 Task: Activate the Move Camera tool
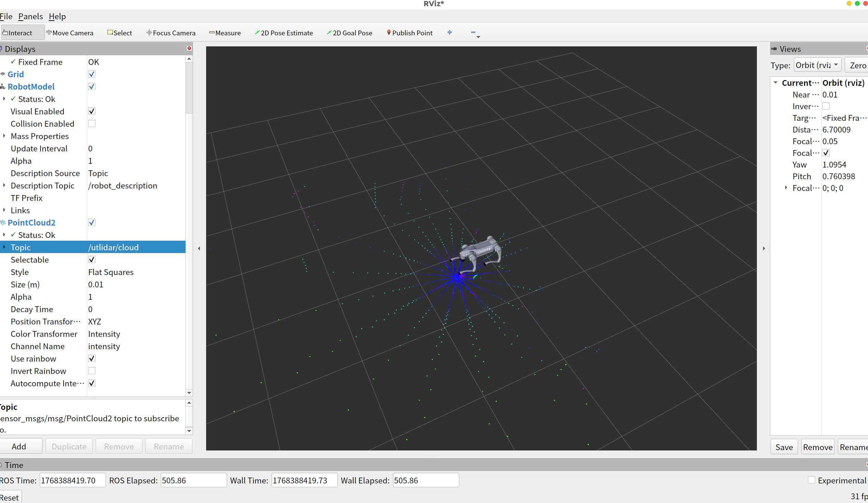[x=70, y=33]
